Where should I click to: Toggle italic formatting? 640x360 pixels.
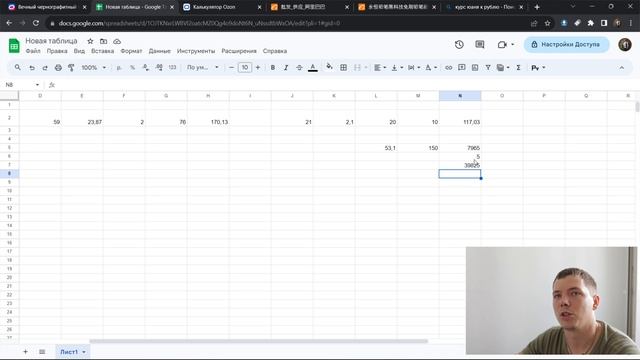(x=286, y=68)
